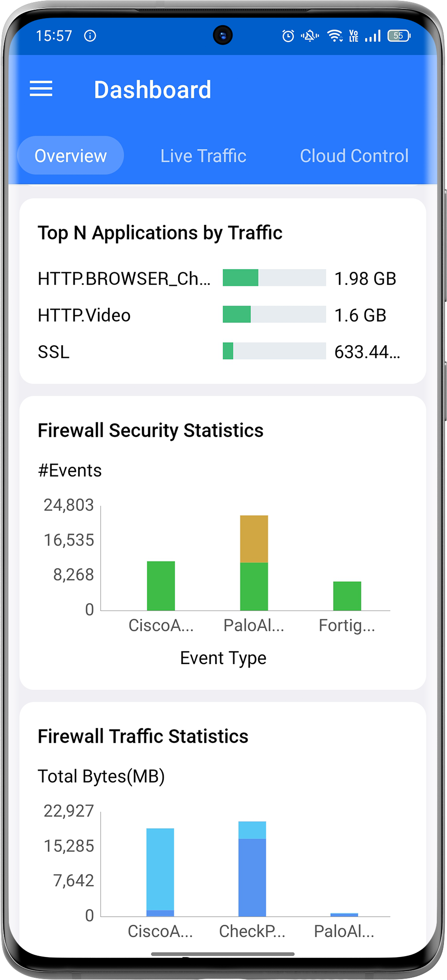Open Firewall Security Statistics card title
The image size is (447, 980).
(x=150, y=430)
